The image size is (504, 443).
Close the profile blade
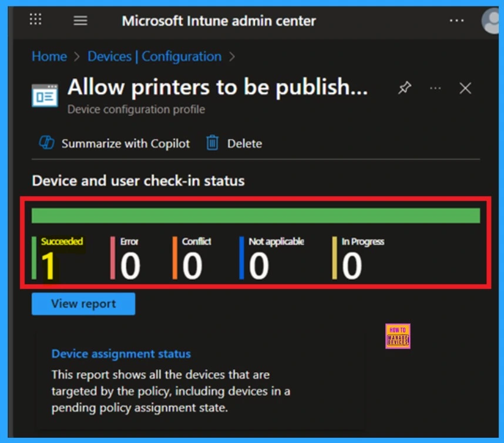(465, 88)
